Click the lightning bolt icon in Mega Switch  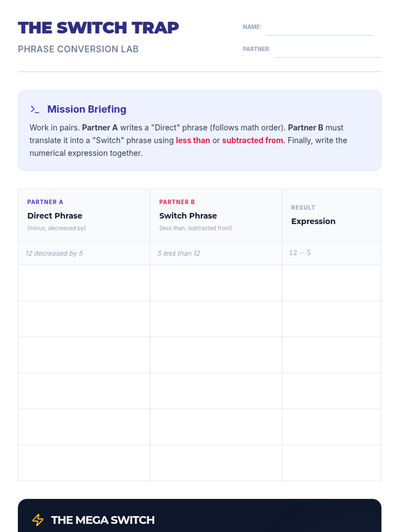pos(38,520)
